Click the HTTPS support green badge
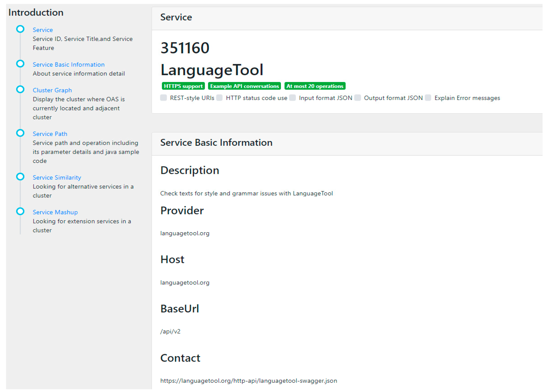The width and height of the screenshot is (552, 392). (183, 86)
